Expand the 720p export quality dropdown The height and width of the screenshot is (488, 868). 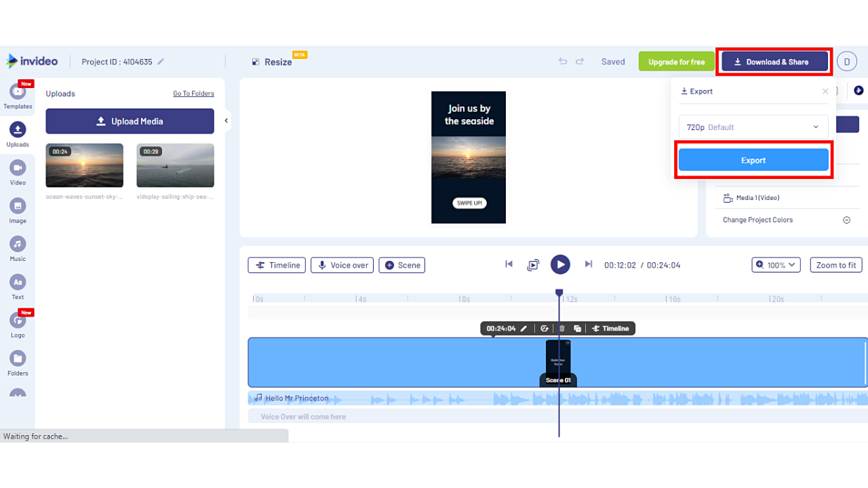point(753,127)
